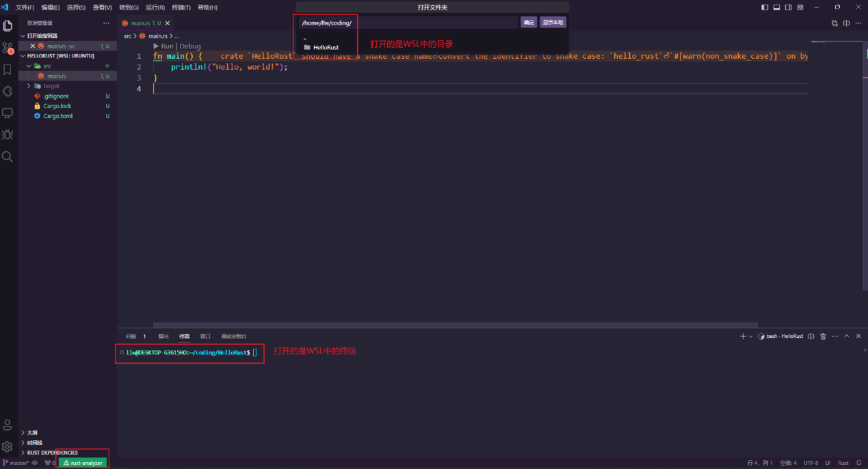This screenshot has width=868, height=469.
Task: Close the main.rs editor tab
Action: [x=168, y=23]
